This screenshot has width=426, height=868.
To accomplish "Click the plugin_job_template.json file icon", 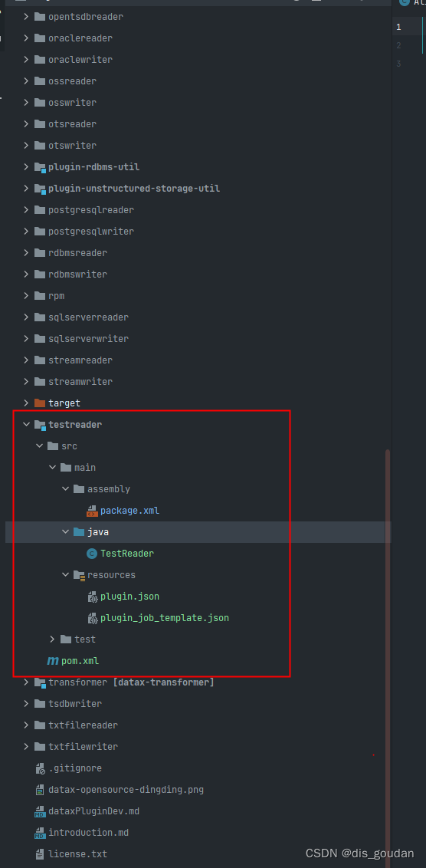I will [x=93, y=618].
